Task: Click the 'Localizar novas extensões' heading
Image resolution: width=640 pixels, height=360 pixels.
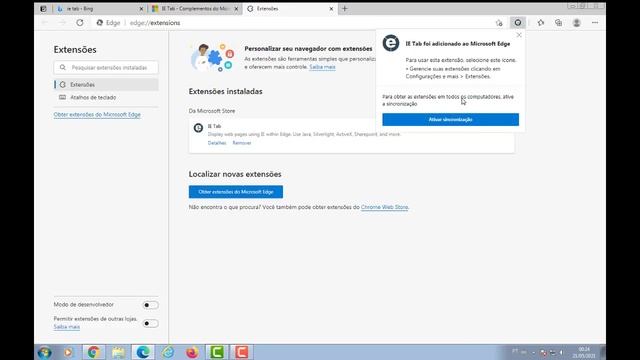Action: point(235,174)
